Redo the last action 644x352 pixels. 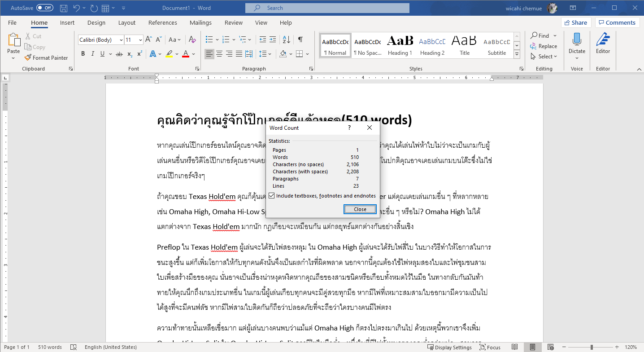pyautogui.click(x=94, y=8)
